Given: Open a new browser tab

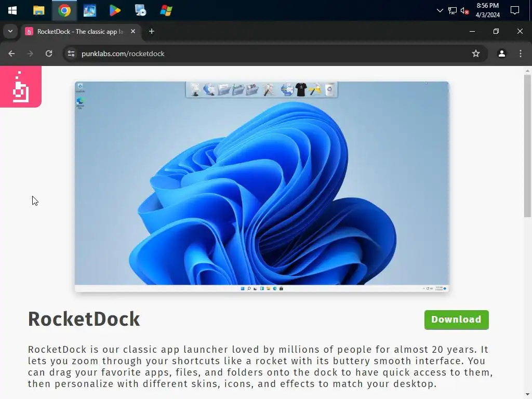Looking at the screenshot, I should [x=152, y=31].
